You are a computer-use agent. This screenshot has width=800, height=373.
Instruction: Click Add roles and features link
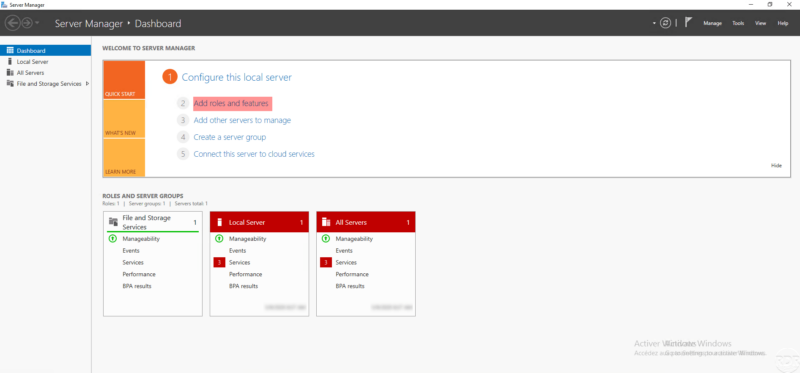231,104
